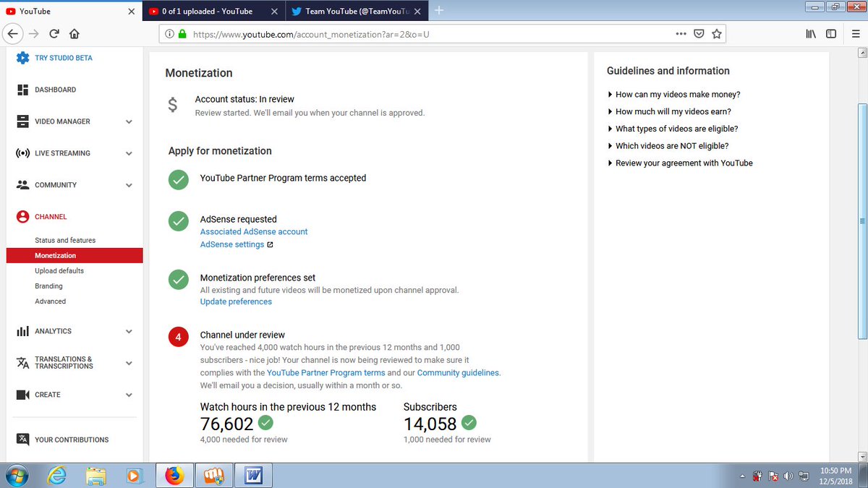Viewport: 868px width, 488px height.
Task: Open Status and features
Action: click(x=65, y=240)
